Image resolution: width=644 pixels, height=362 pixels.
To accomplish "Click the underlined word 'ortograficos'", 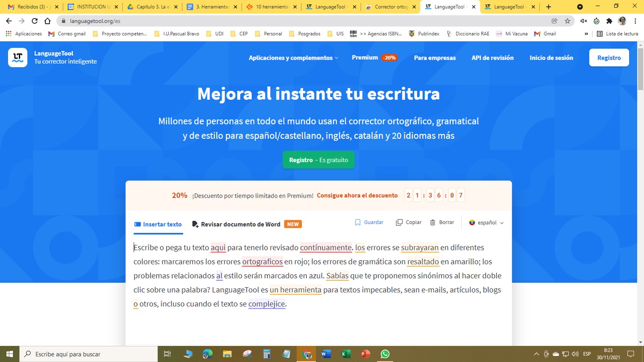I will click(x=262, y=261).
